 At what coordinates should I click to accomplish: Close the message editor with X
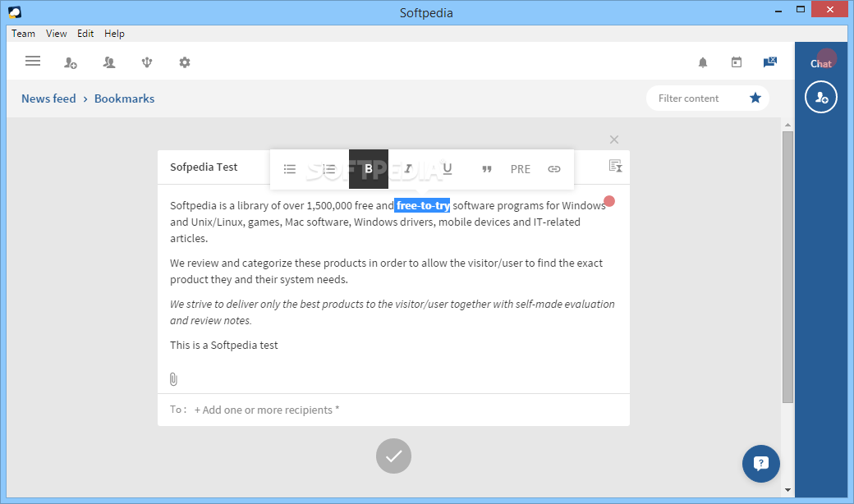614,140
